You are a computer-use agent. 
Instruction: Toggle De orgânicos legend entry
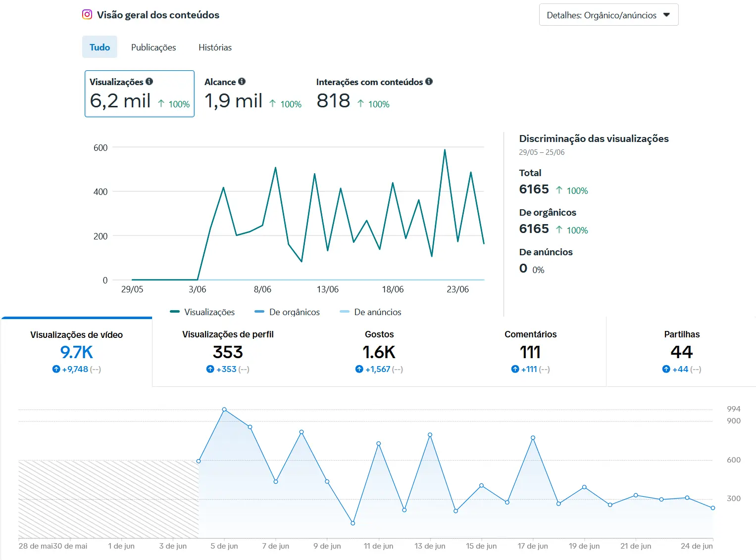pyautogui.click(x=287, y=312)
